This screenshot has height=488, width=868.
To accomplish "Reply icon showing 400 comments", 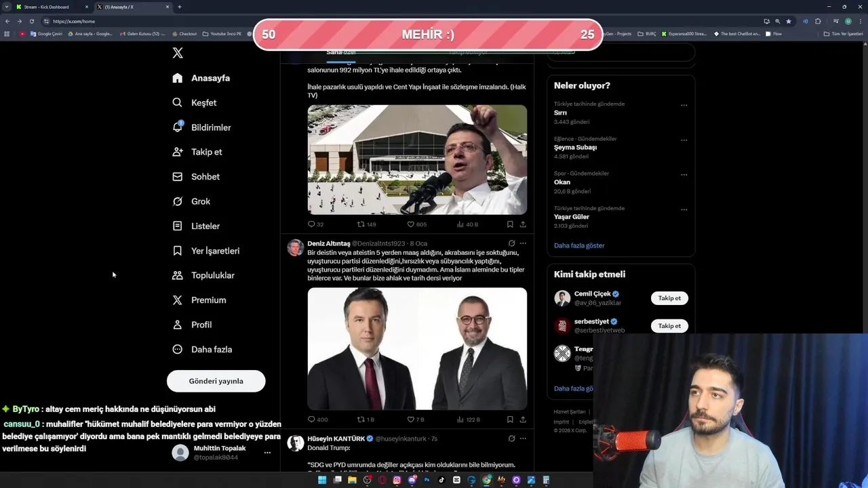I will (x=311, y=420).
